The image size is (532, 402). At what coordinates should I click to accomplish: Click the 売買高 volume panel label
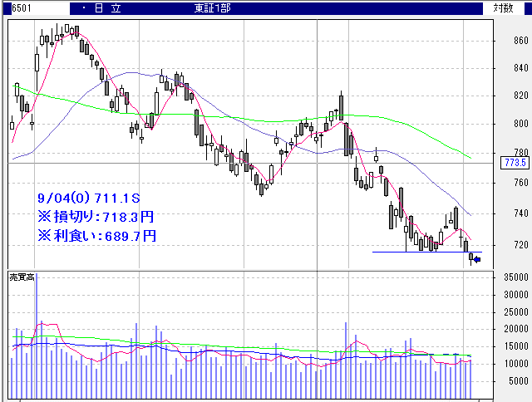click(21, 277)
